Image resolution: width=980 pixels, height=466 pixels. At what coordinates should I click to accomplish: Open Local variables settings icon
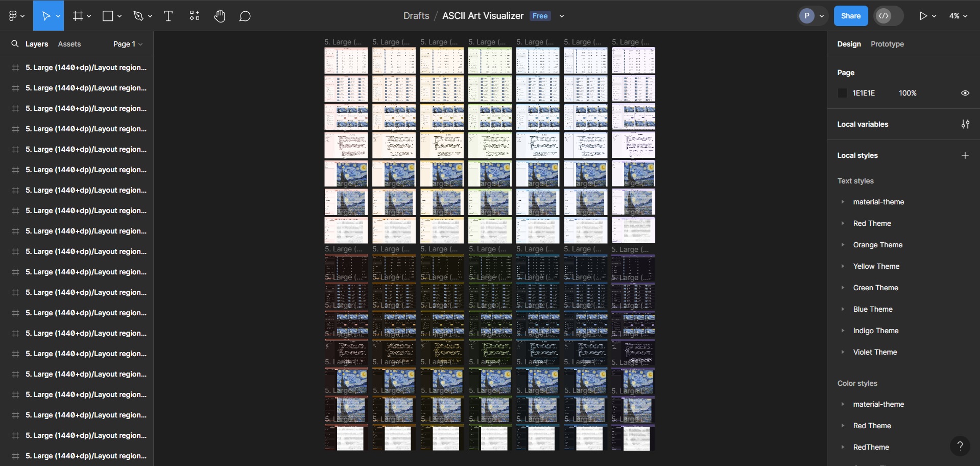point(965,124)
